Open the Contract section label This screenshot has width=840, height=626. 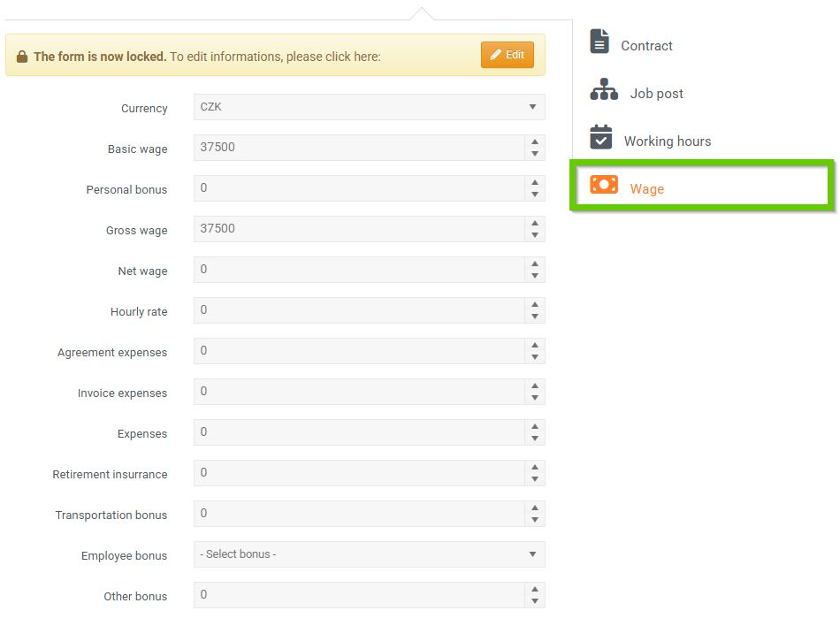(646, 46)
